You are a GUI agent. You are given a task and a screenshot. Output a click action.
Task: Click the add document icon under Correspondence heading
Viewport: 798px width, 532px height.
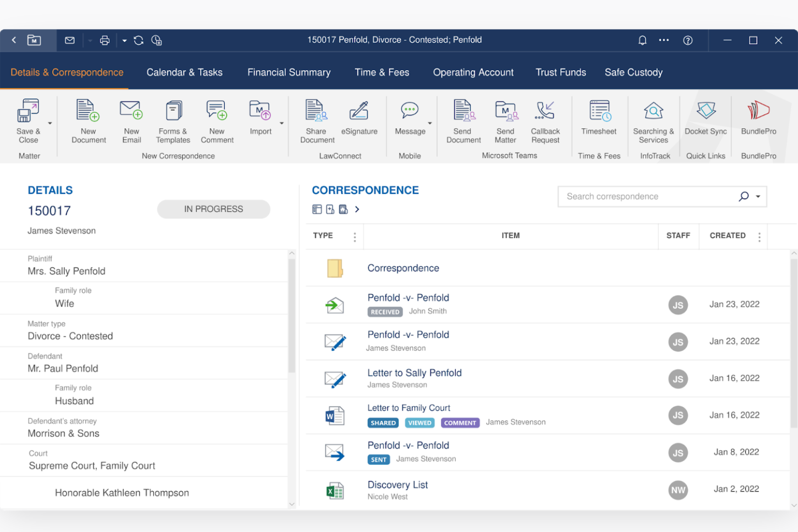[330, 209]
